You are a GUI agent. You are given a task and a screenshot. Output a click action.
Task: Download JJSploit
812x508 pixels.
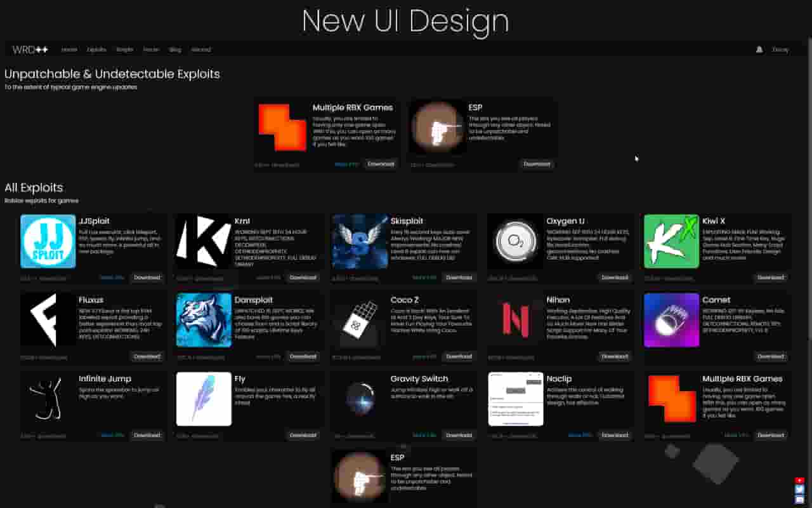[x=147, y=277]
